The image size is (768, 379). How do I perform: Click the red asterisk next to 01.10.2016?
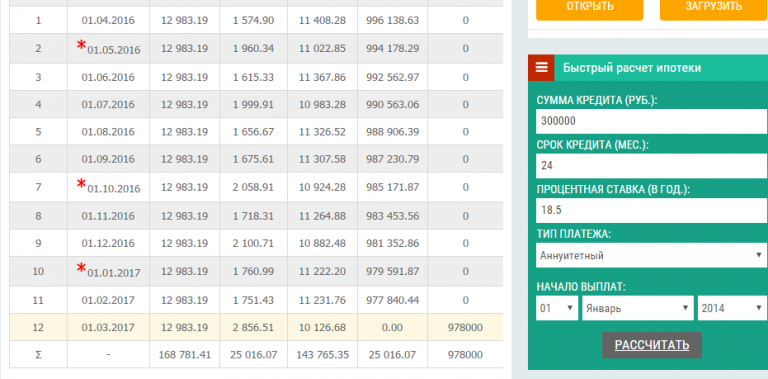pyautogui.click(x=81, y=185)
